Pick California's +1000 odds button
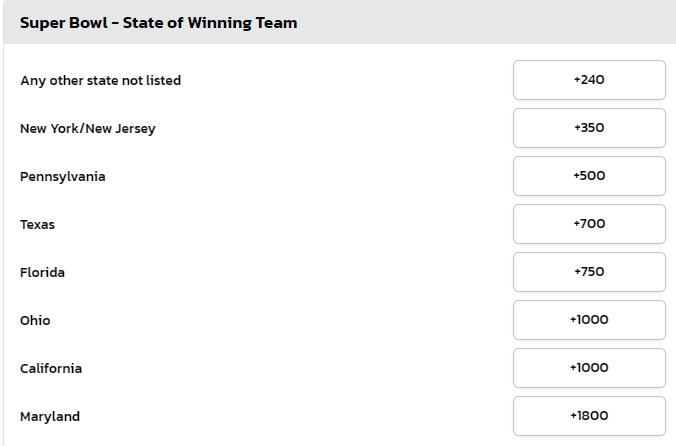This screenshot has height=446, width=676. pyautogui.click(x=589, y=368)
